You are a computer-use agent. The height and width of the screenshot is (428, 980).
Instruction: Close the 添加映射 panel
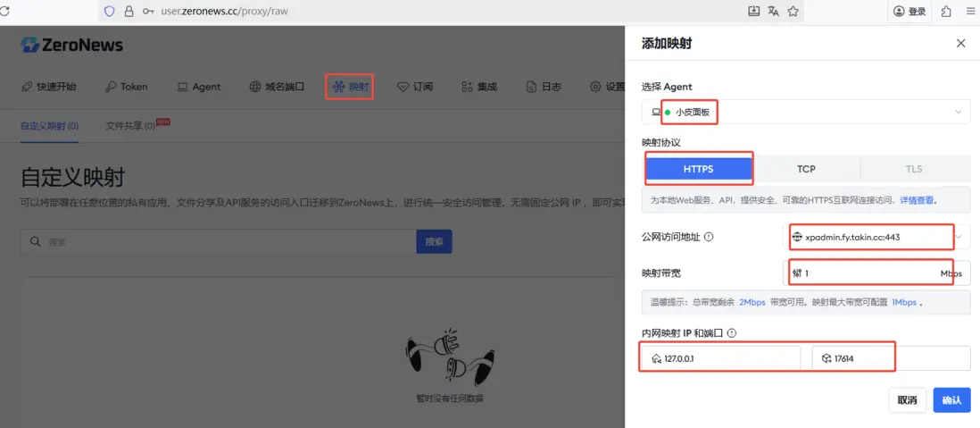(960, 43)
